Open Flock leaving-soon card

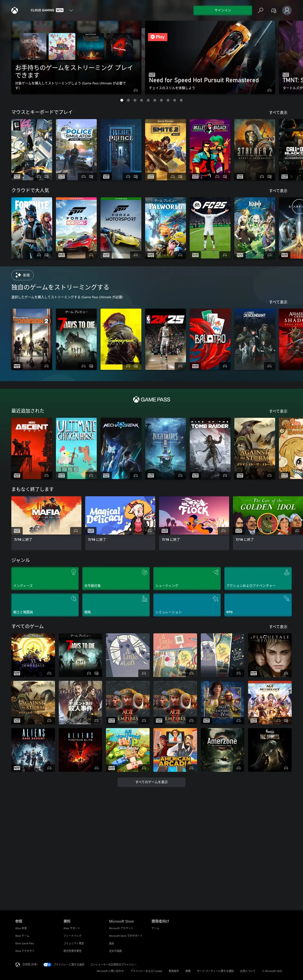pos(194,523)
